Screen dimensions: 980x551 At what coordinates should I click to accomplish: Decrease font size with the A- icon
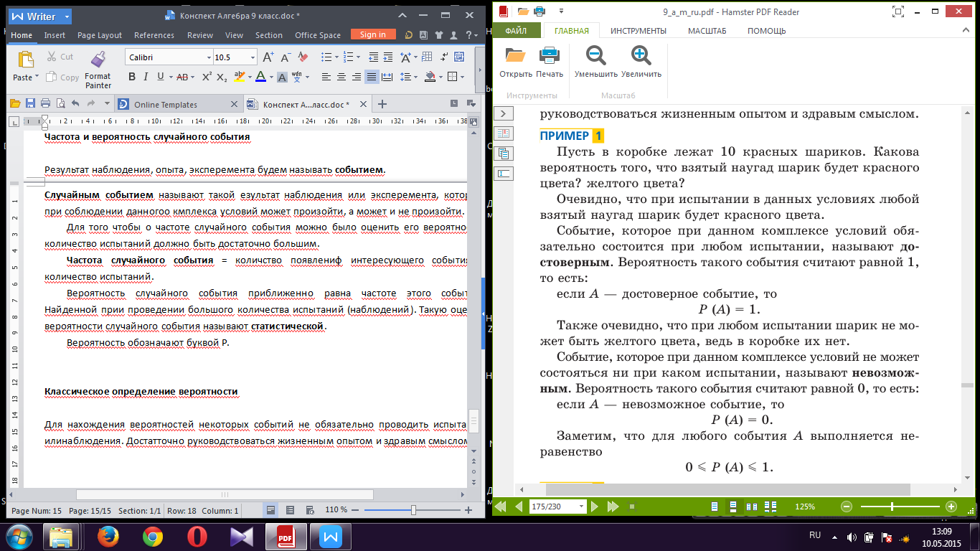click(x=286, y=57)
